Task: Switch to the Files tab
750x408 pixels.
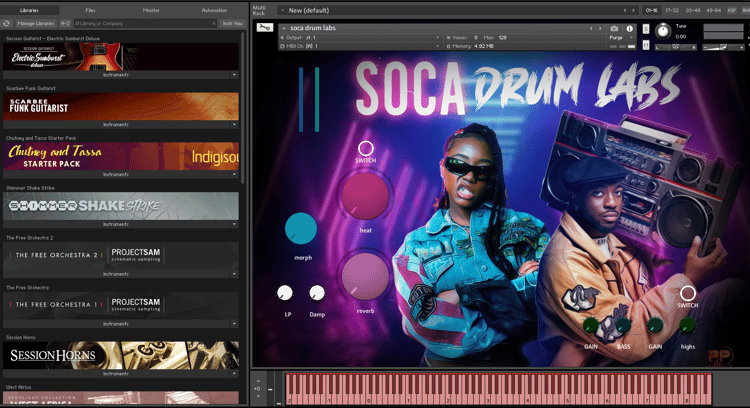Action: [90, 10]
